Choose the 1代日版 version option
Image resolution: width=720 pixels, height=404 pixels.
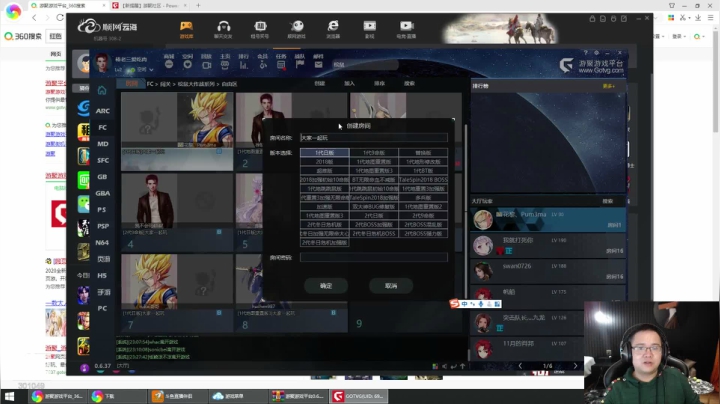click(324, 152)
